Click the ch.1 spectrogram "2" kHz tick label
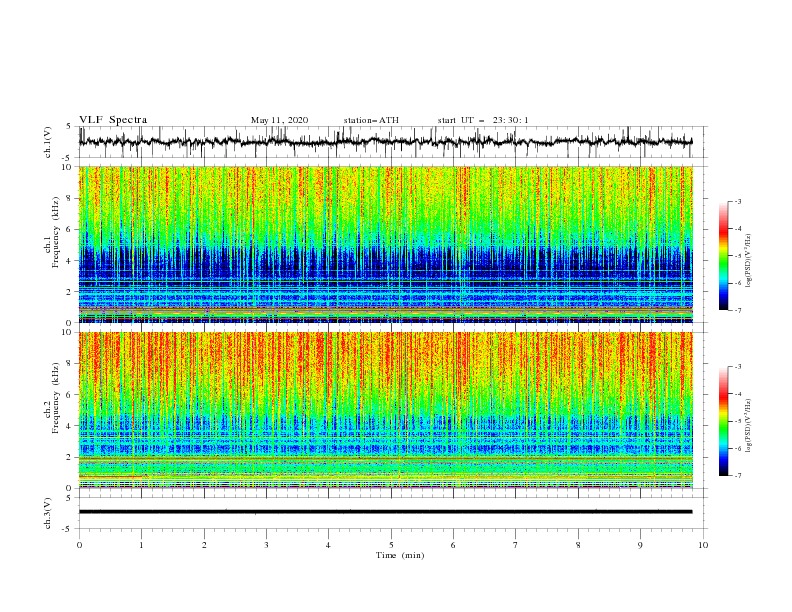792x612 pixels. coord(70,292)
